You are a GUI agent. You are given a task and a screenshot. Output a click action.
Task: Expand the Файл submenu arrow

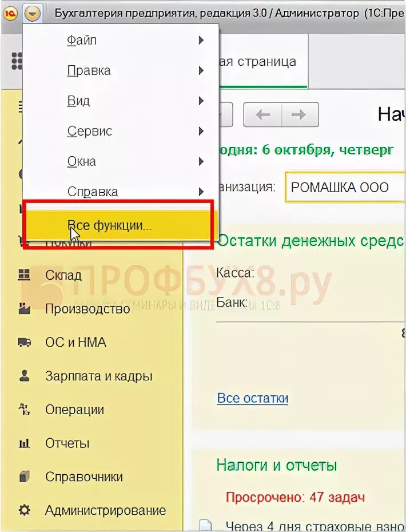pyautogui.click(x=201, y=41)
